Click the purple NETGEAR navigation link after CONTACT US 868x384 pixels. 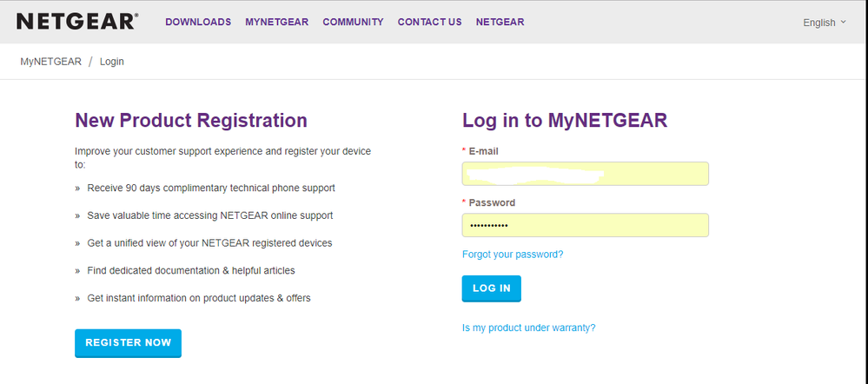[x=500, y=23]
